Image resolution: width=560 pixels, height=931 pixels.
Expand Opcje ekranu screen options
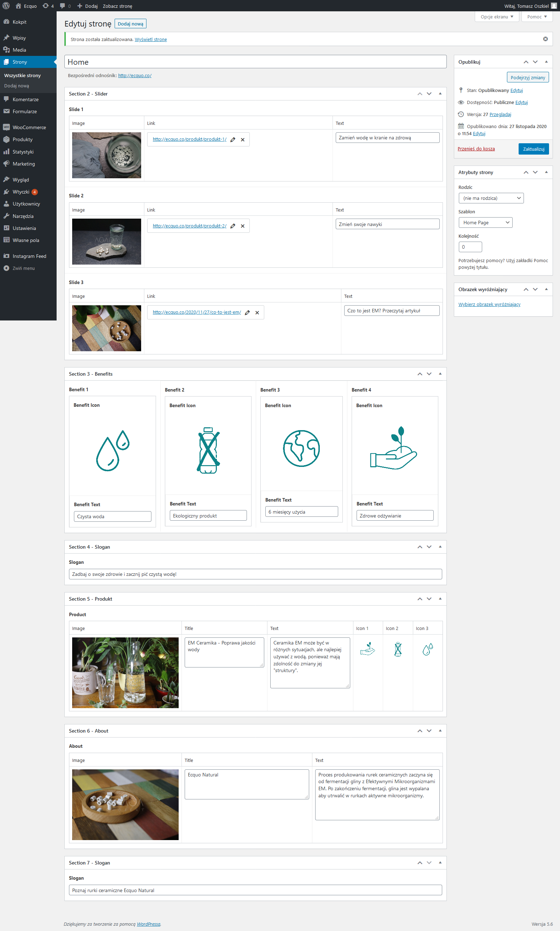pyautogui.click(x=497, y=17)
